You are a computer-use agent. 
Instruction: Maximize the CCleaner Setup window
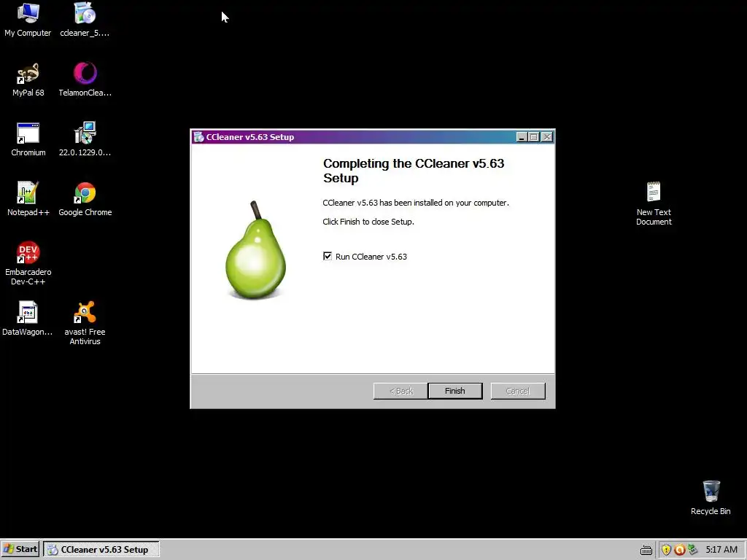[x=534, y=137]
